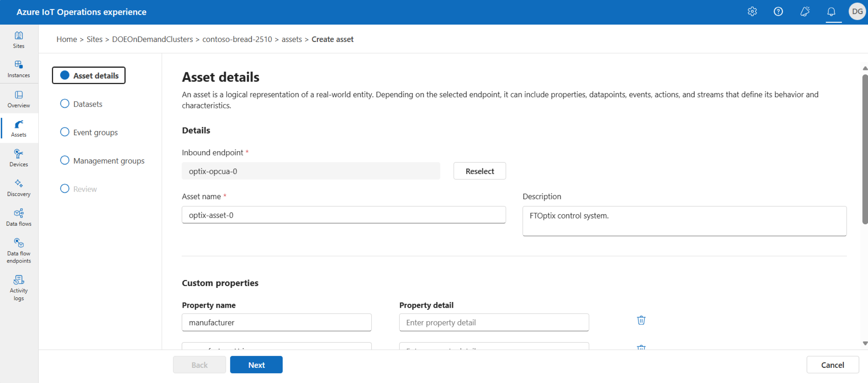Image resolution: width=868 pixels, height=383 pixels.
Task: Click the Custom properties heading
Action: (x=220, y=283)
